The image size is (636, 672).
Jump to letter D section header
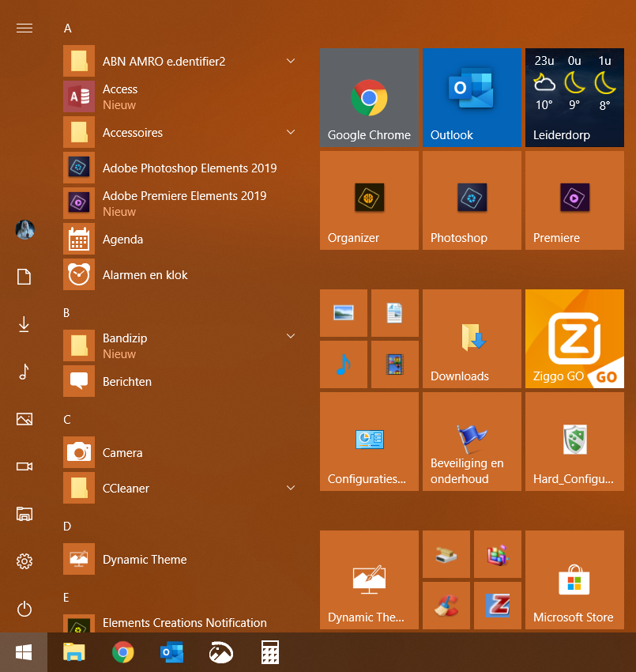pyautogui.click(x=67, y=527)
